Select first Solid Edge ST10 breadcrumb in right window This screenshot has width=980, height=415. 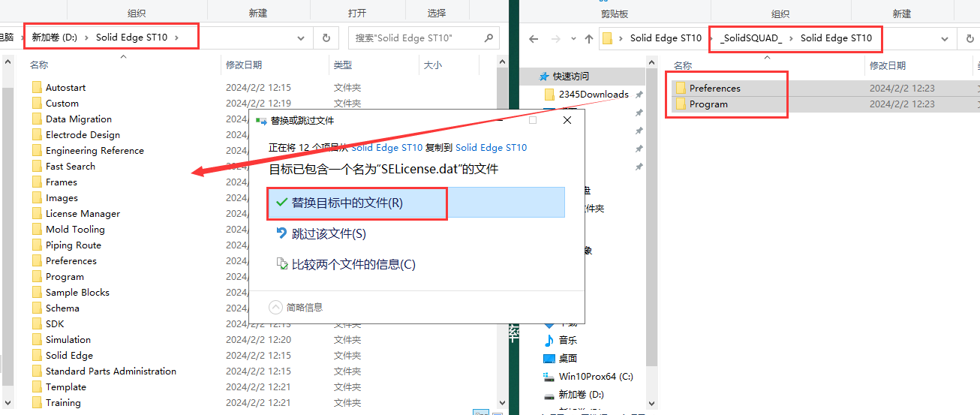pos(666,38)
